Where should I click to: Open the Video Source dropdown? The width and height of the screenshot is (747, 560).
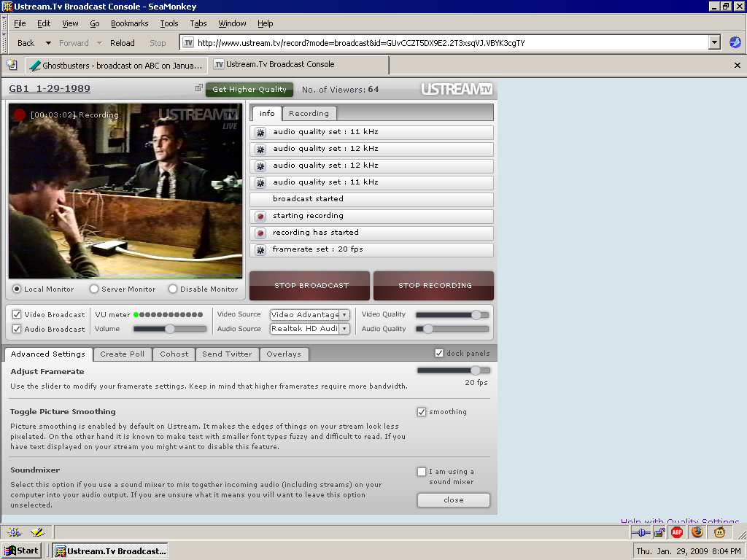pyautogui.click(x=344, y=315)
